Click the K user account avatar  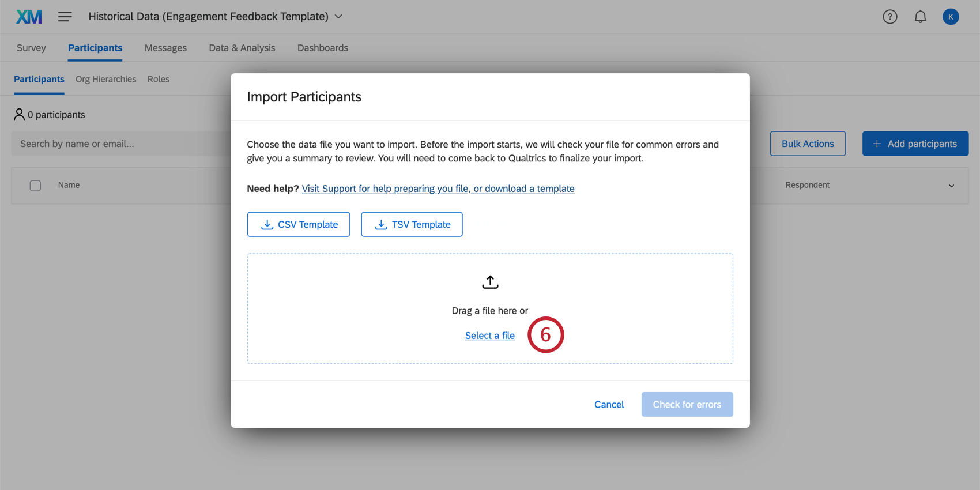click(x=950, y=17)
